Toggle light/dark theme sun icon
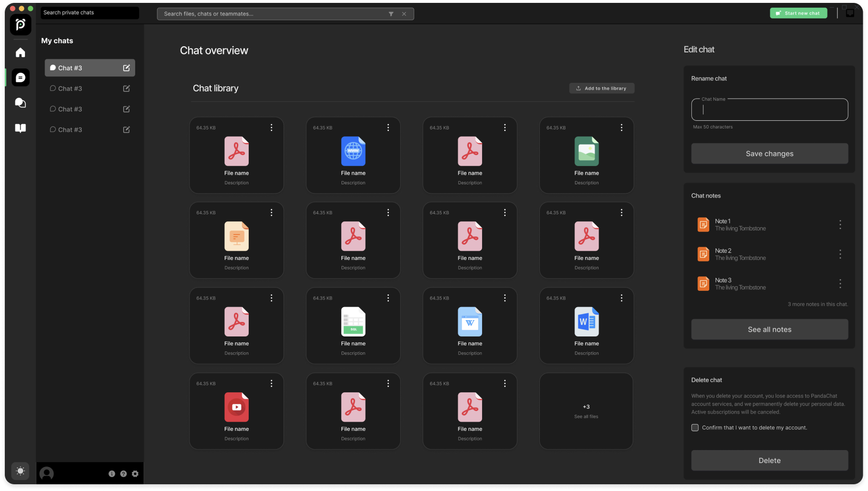The width and height of the screenshot is (868, 491). tap(20, 471)
